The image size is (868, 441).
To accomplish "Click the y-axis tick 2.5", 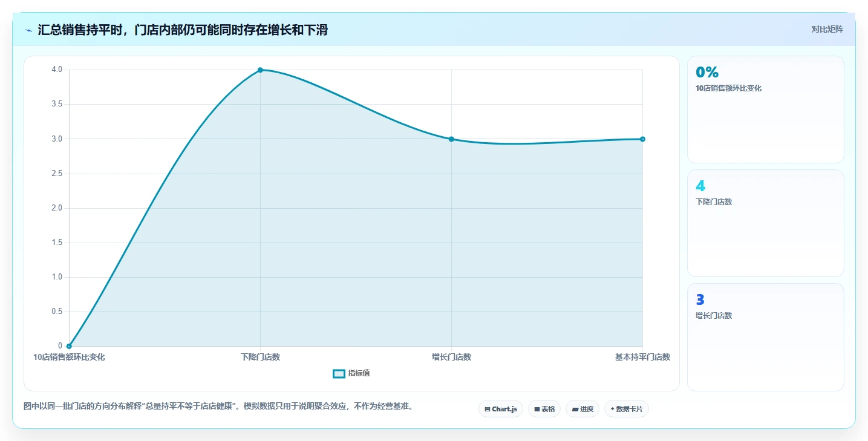I will pyautogui.click(x=57, y=174).
